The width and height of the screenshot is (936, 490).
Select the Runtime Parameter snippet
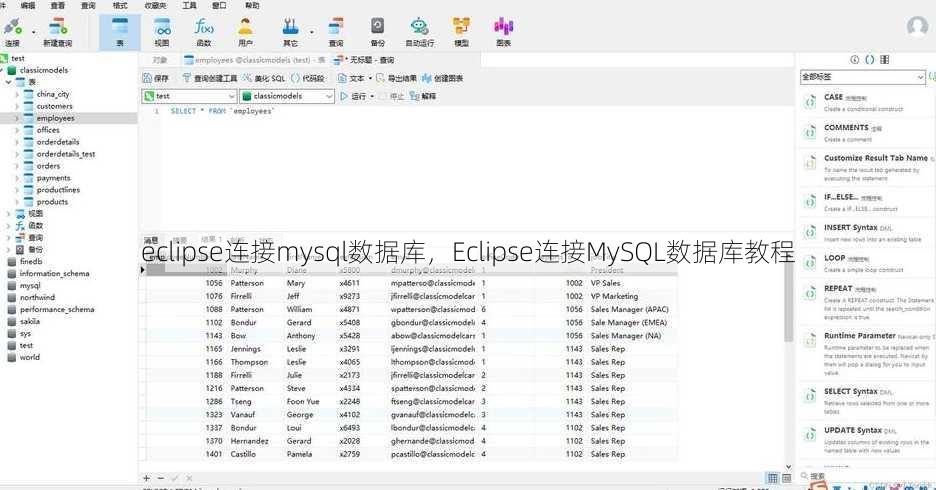pos(867,353)
